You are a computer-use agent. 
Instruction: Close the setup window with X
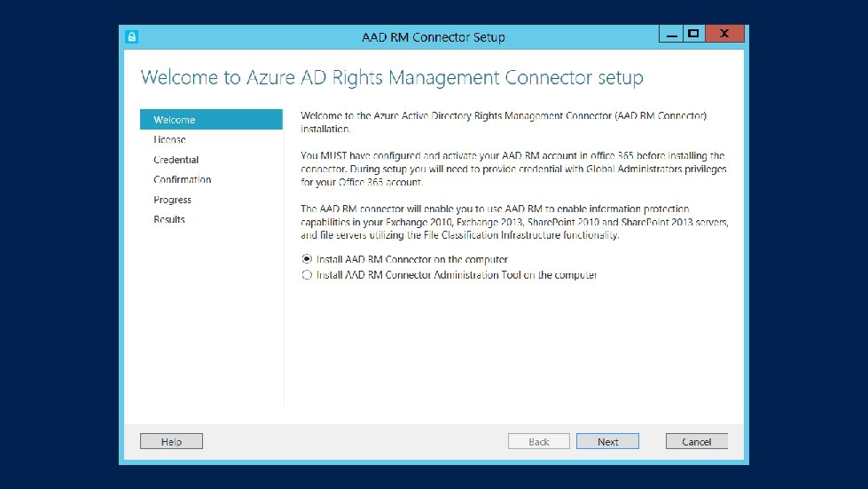click(724, 34)
